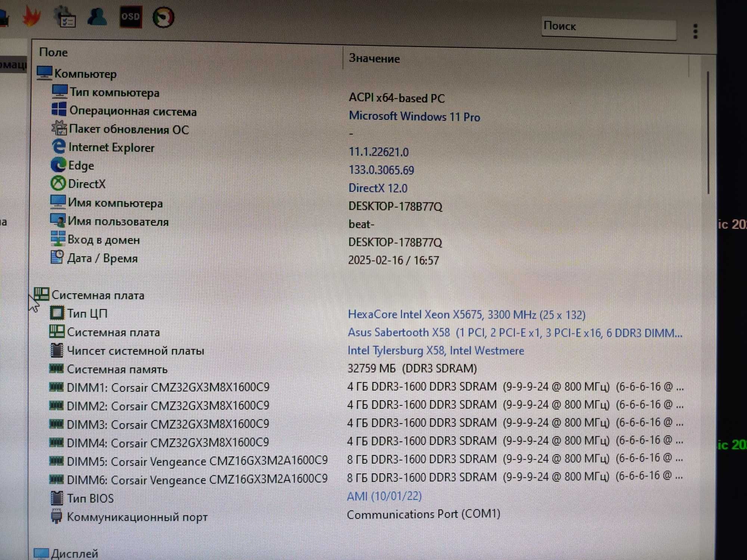The height and width of the screenshot is (560, 747).
Task: Open the Asus Sabertooth X58 link
Action: 515,333
